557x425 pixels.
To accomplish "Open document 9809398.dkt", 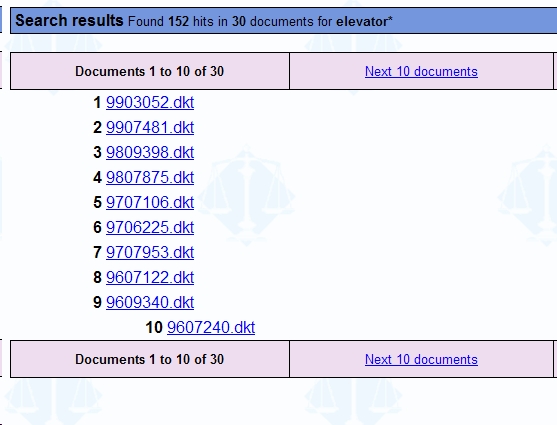I will click(x=150, y=152).
